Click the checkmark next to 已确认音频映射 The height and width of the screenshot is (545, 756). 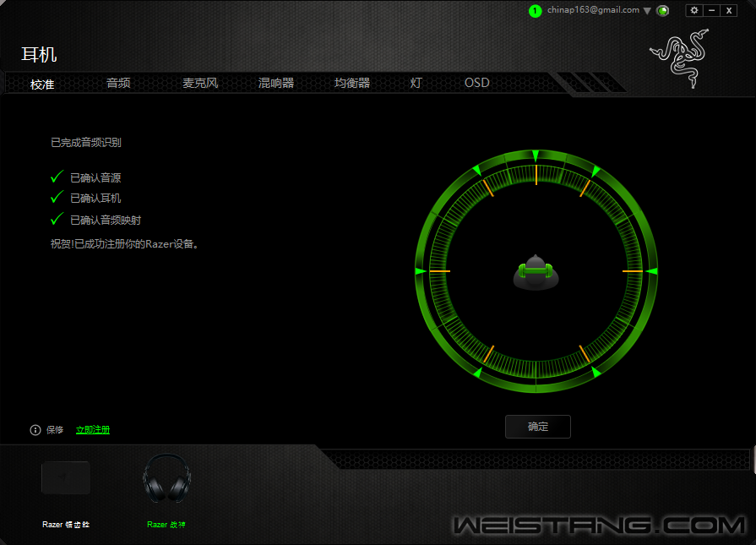point(57,219)
